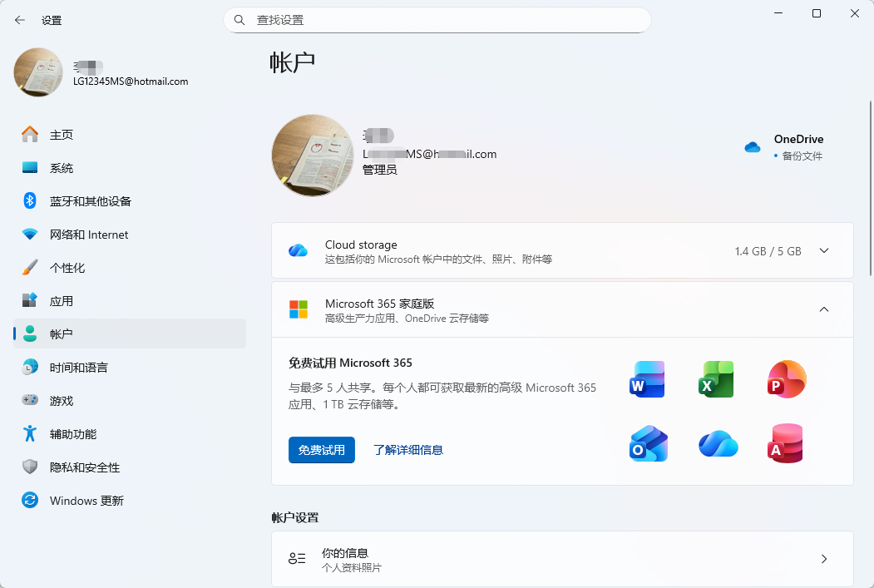The height and width of the screenshot is (588, 874).
Task: Open 应用 settings
Action: coord(130,301)
